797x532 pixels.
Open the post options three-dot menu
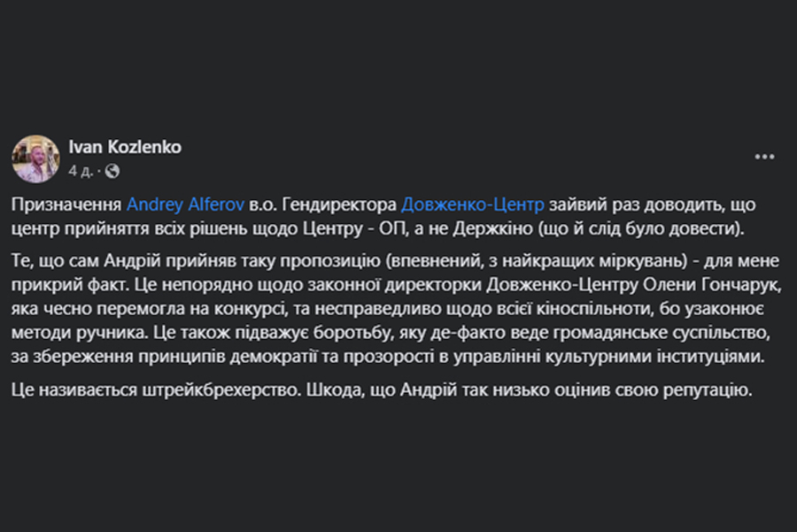coord(764,157)
